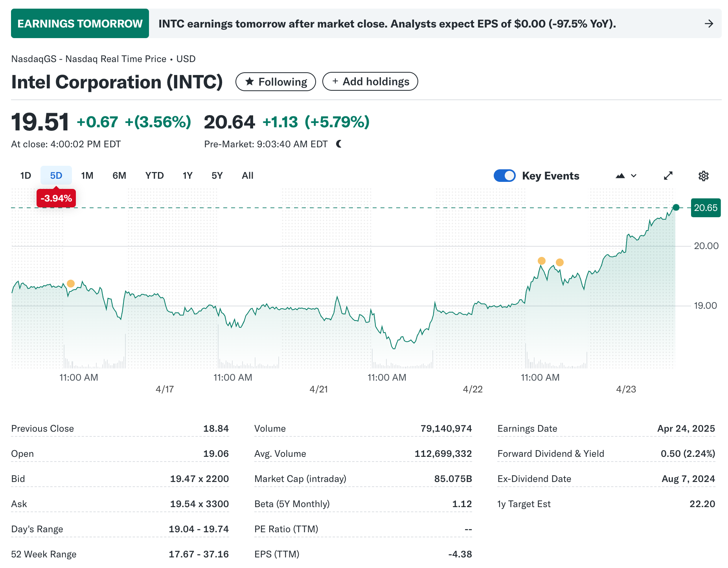Open the chart type mountain icon
The height and width of the screenshot is (568, 728).
click(620, 176)
